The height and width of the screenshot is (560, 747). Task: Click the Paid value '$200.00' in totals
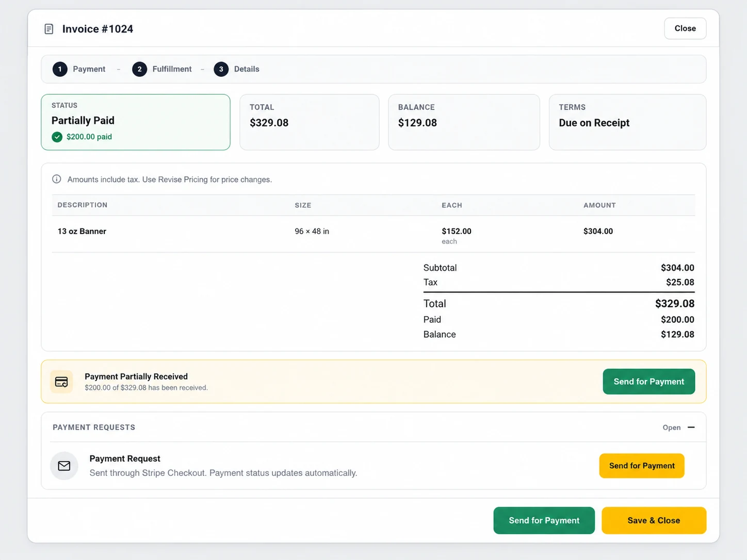(x=677, y=319)
